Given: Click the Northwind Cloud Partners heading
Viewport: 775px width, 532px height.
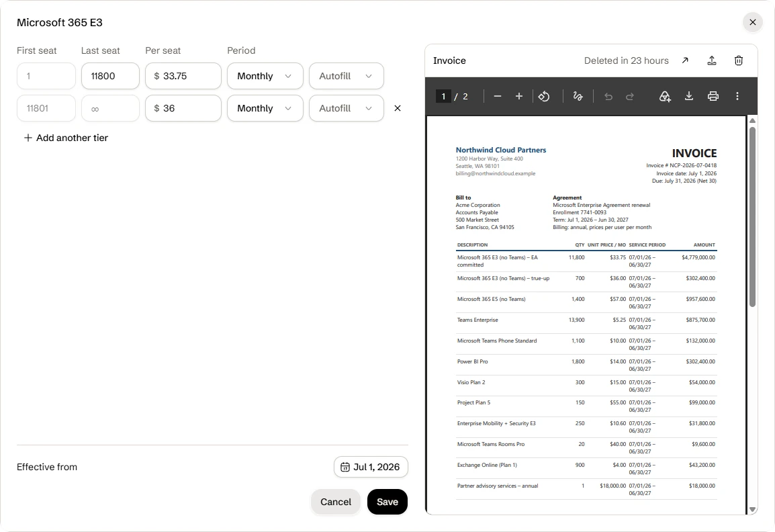Looking at the screenshot, I should point(501,150).
